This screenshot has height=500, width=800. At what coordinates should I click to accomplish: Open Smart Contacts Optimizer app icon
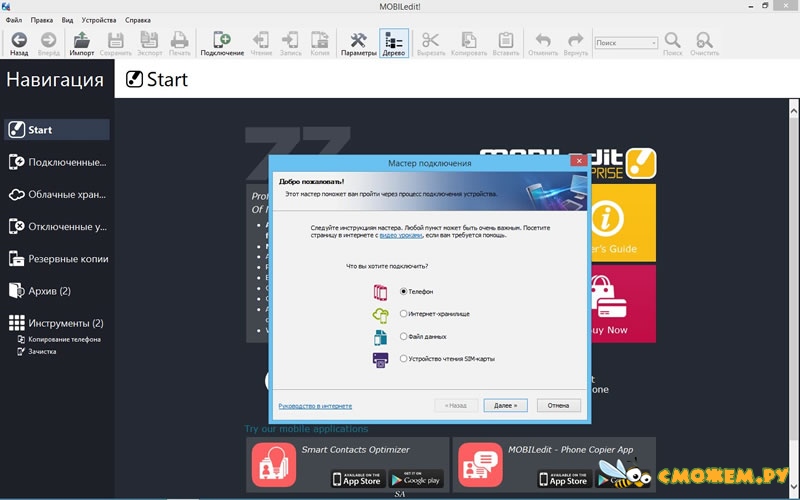(x=273, y=465)
